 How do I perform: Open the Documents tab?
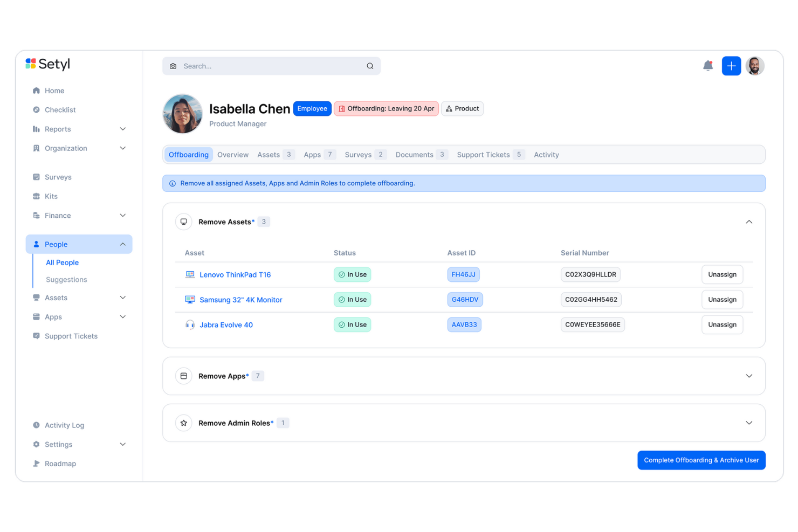415,155
